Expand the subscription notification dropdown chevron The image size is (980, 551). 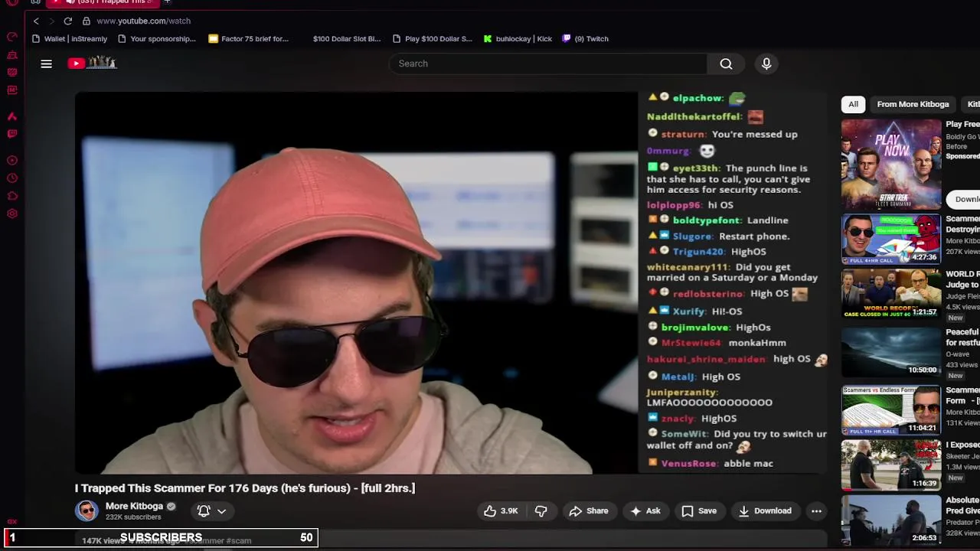(221, 511)
